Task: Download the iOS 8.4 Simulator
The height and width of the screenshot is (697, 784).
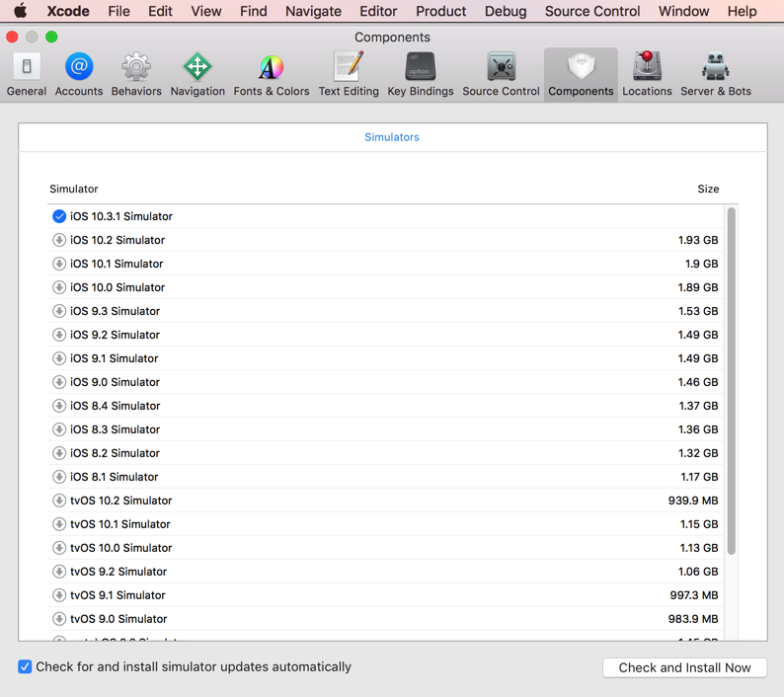Action: (x=59, y=406)
